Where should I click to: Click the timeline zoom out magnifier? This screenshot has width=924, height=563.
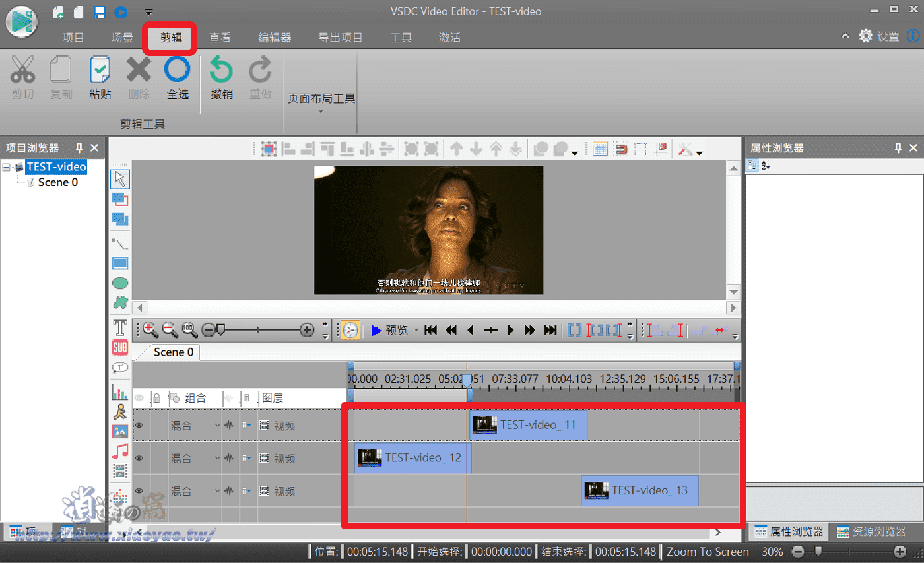pos(169,329)
